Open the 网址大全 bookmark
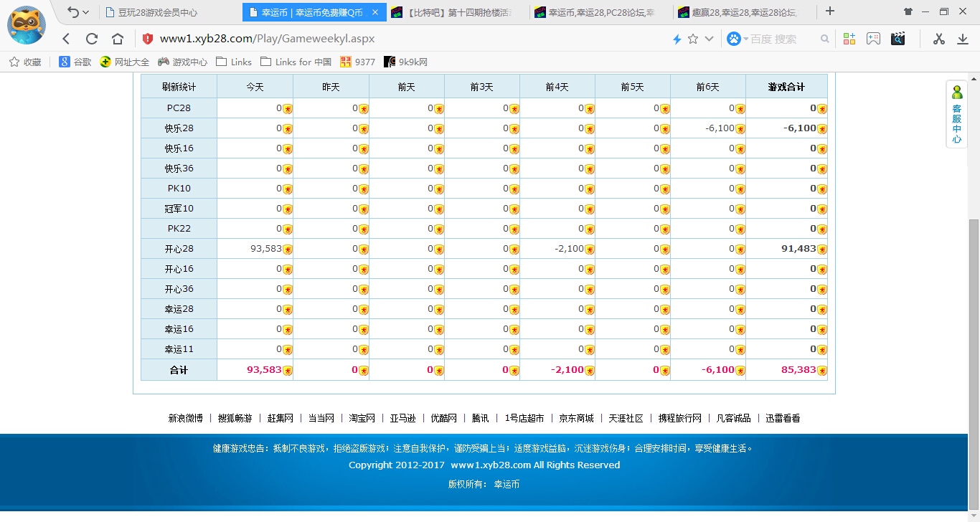Viewport: 980px width, 522px height. [x=125, y=62]
